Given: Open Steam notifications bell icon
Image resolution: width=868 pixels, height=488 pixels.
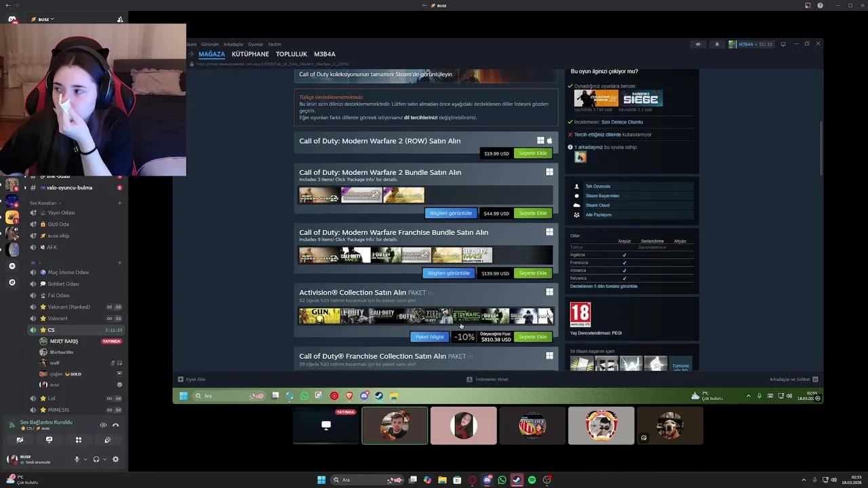Looking at the screenshot, I should (x=717, y=44).
